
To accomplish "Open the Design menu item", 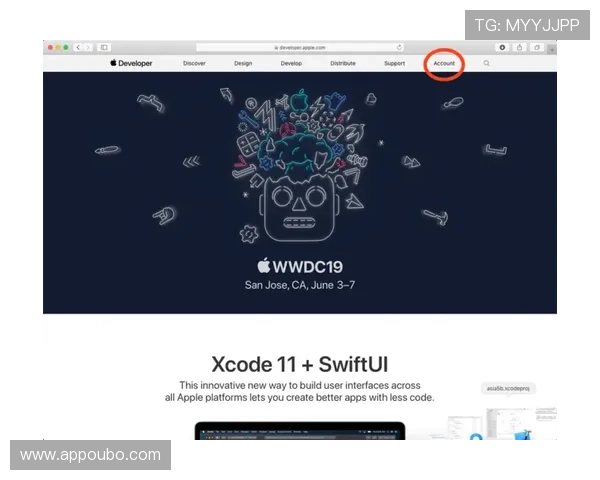I will click(243, 63).
